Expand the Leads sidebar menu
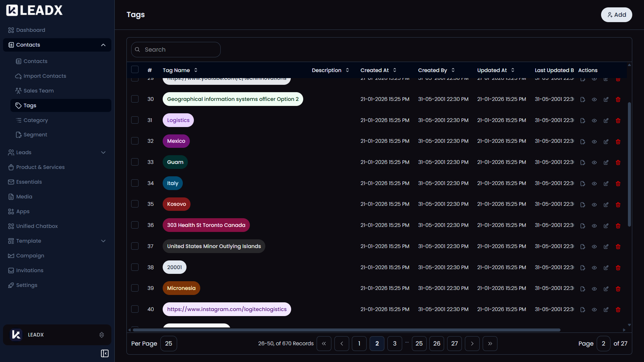Screen dimensions: 644x362 tap(103, 153)
